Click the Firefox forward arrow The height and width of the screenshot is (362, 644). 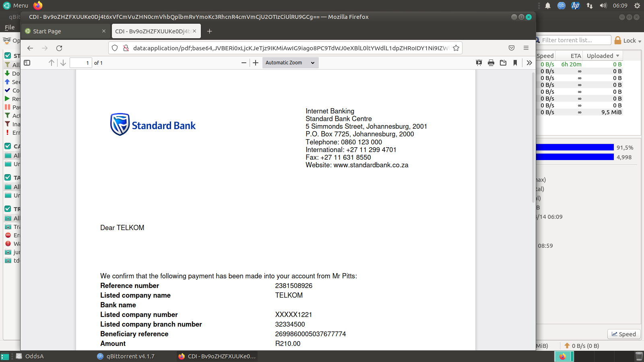pos(45,48)
